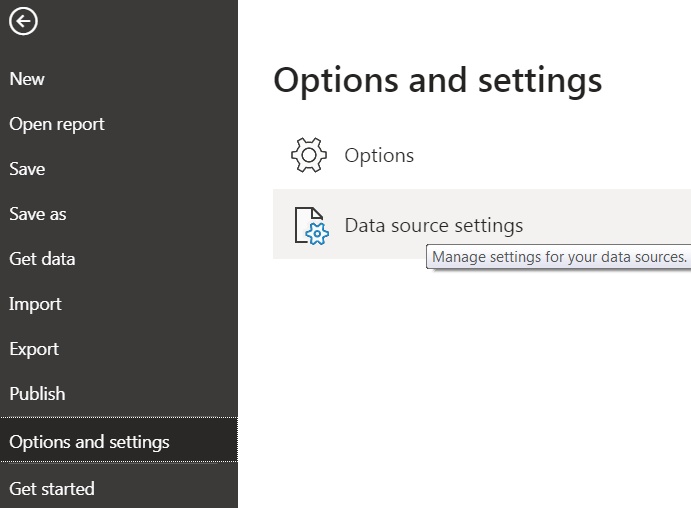
Task: Click the back arrow icon
Action: [x=23, y=21]
